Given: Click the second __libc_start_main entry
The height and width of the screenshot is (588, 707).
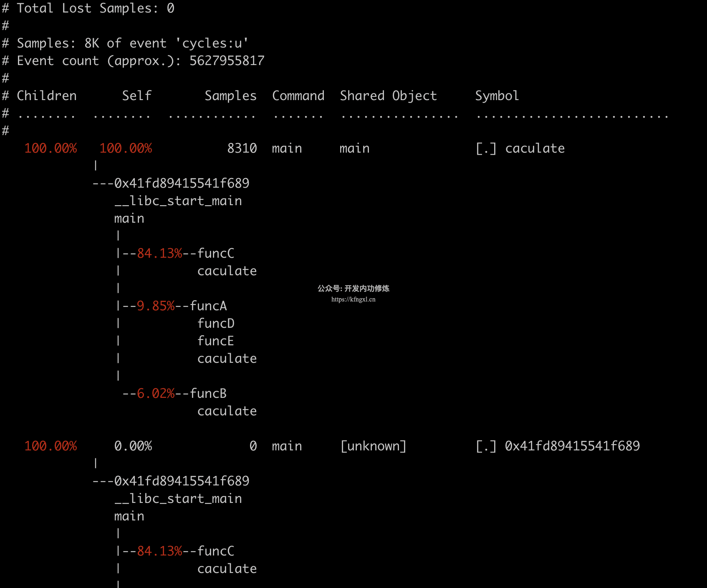Looking at the screenshot, I should coord(178,498).
